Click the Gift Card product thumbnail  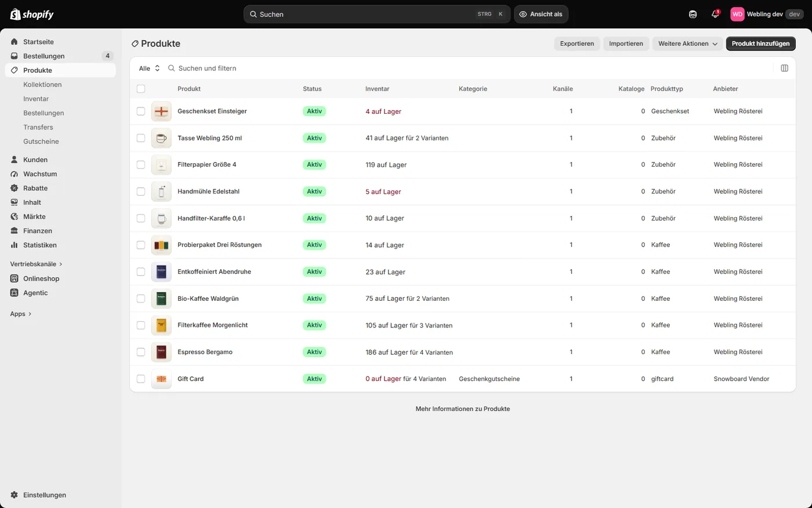point(161,379)
